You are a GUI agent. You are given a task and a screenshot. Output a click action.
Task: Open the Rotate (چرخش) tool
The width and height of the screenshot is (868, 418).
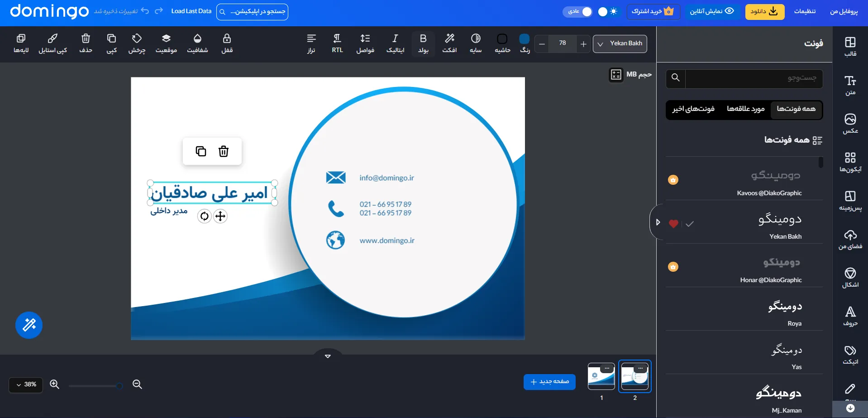[137, 43]
